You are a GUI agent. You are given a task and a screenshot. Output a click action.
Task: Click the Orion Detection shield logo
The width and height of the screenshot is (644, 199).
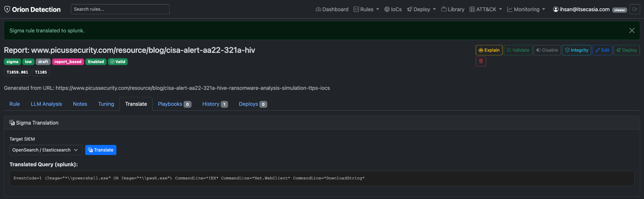tap(7, 9)
